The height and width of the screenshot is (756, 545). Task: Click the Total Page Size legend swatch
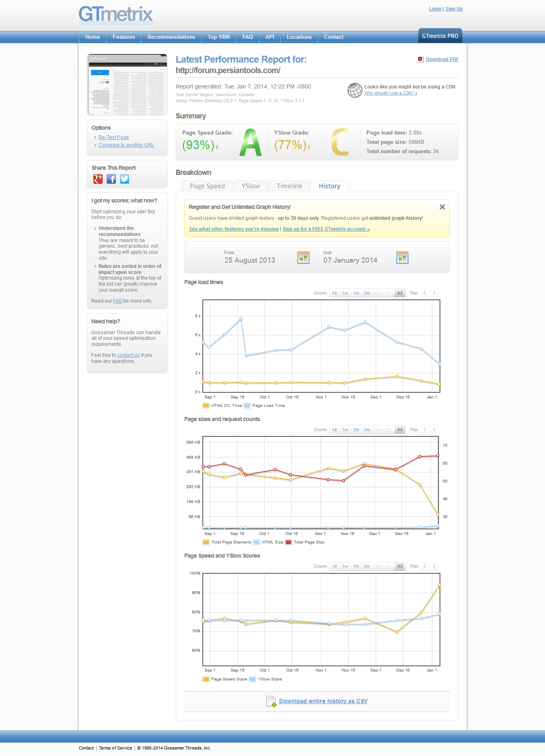288,542
